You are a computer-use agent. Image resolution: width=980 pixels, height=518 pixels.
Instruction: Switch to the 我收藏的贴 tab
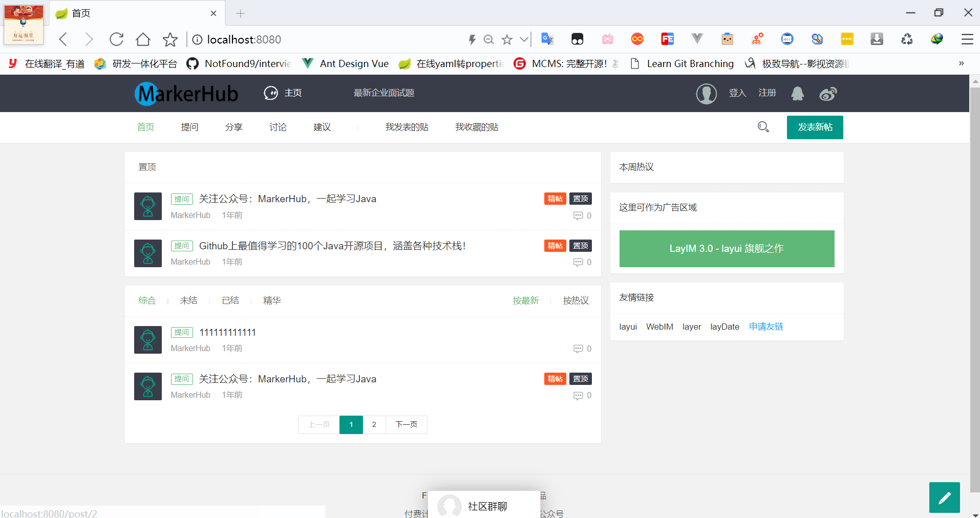[x=476, y=127]
